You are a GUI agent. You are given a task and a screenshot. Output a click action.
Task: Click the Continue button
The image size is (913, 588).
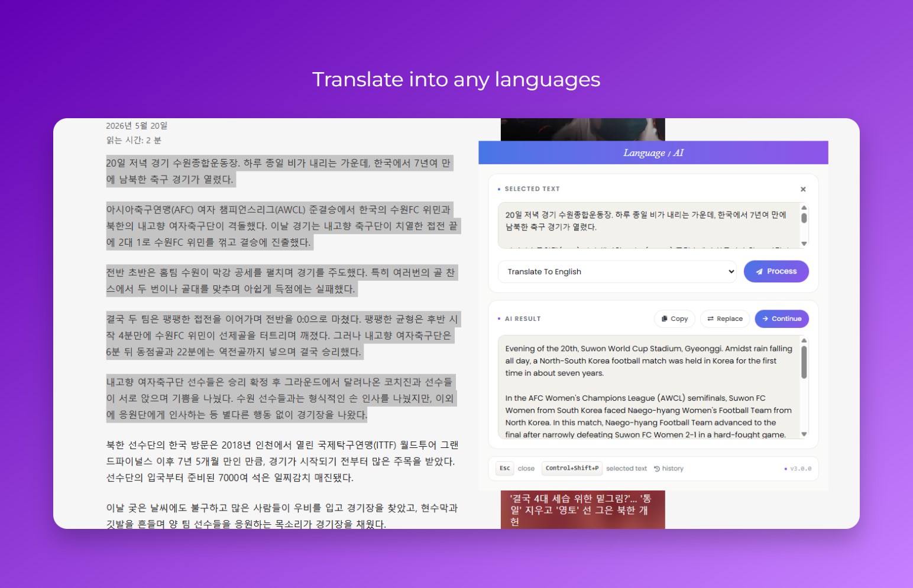782,319
